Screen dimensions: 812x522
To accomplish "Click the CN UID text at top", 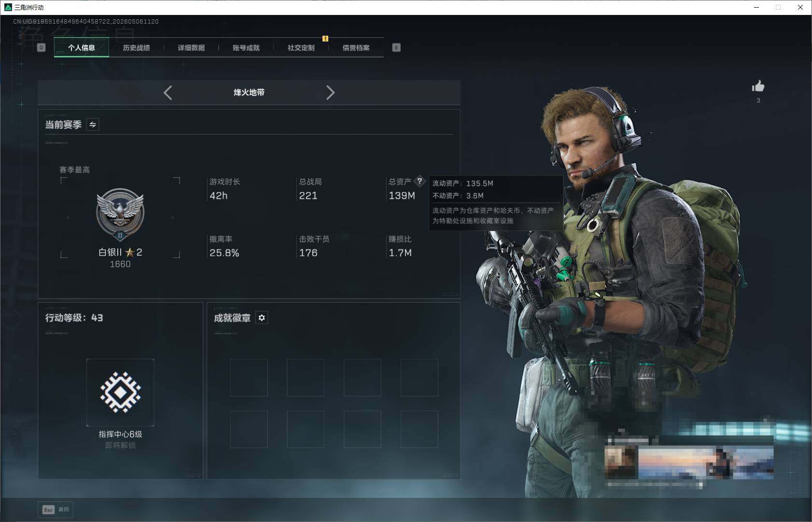I will point(86,22).
